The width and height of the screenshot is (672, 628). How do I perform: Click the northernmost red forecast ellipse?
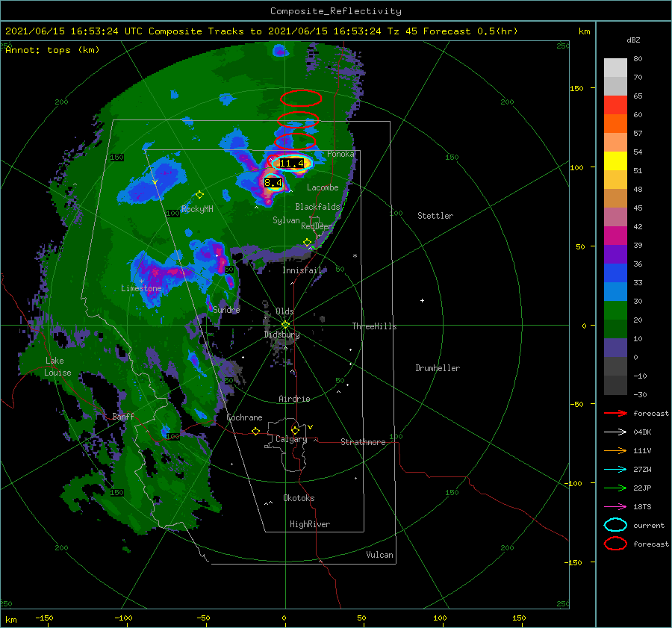(301, 98)
